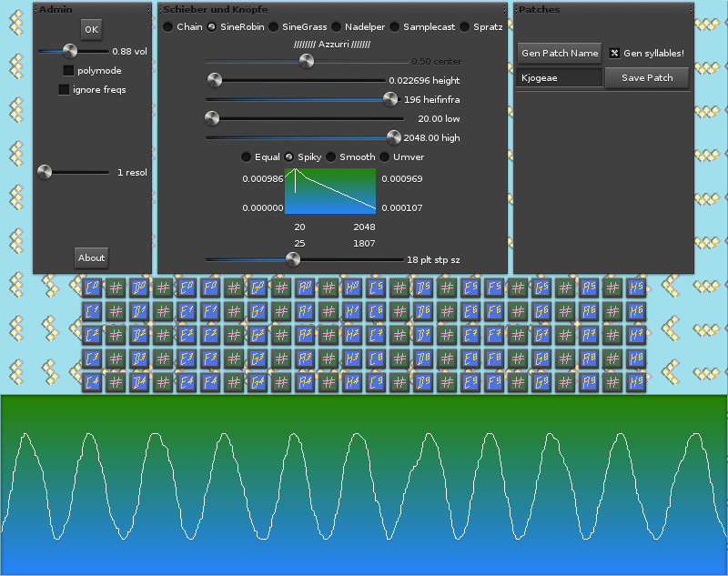Enable the polymode checkbox
Viewport: 728px width, 576px height.
(69, 70)
